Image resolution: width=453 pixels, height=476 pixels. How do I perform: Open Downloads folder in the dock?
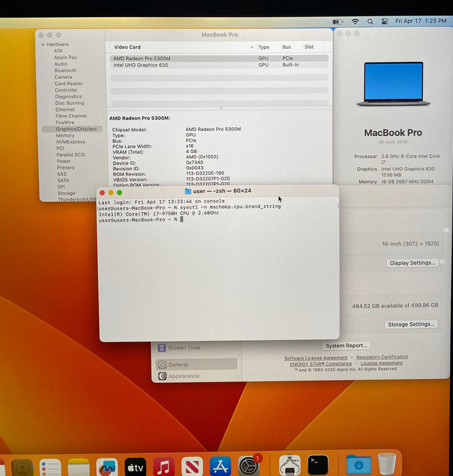click(x=358, y=464)
